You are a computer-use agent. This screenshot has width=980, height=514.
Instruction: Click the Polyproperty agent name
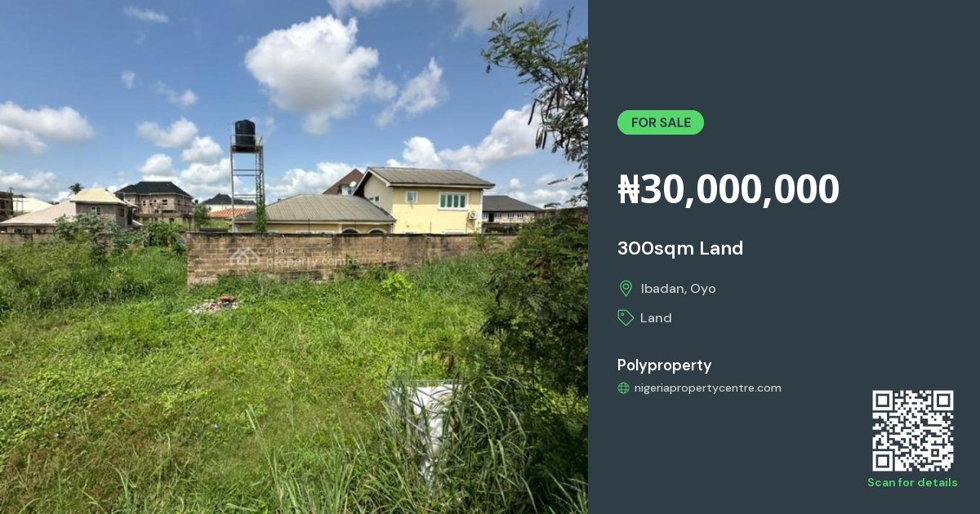click(665, 366)
